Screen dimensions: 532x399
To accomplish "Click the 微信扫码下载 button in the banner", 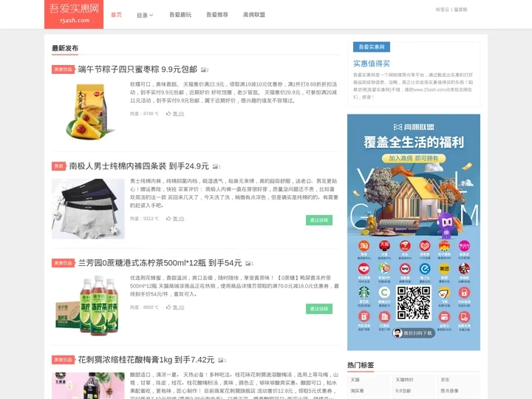I will [x=414, y=332].
